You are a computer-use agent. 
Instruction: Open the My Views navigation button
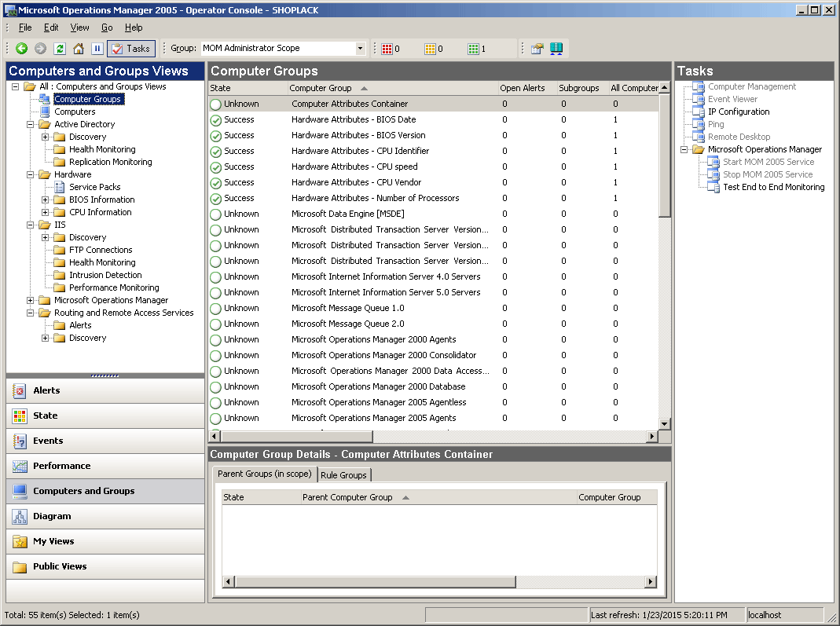pos(105,542)
